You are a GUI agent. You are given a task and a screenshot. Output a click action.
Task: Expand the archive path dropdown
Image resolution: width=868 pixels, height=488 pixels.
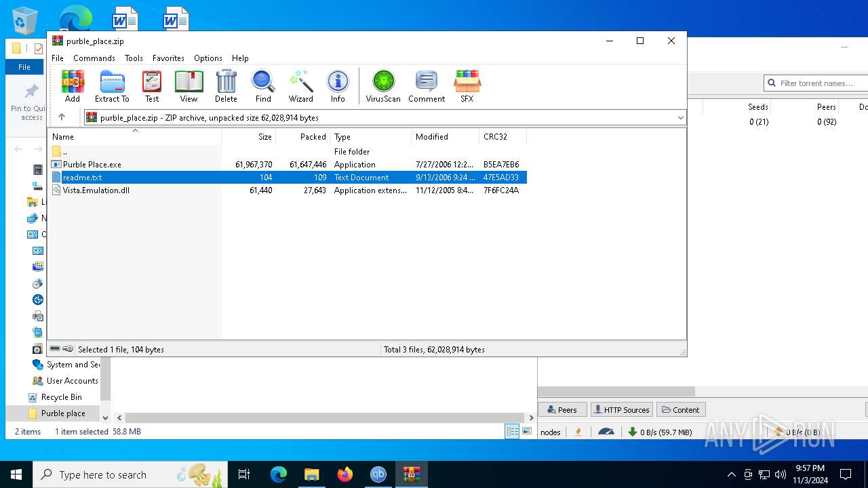[680, 118]
